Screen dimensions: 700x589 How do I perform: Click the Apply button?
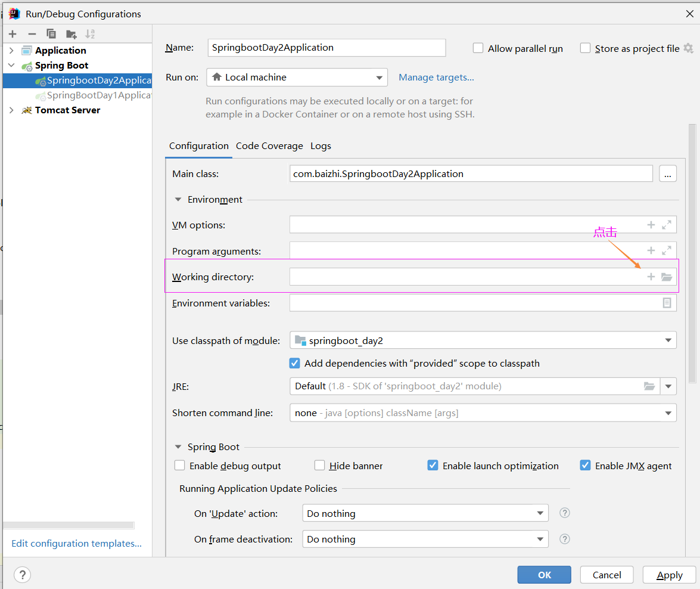coord(669,575)
